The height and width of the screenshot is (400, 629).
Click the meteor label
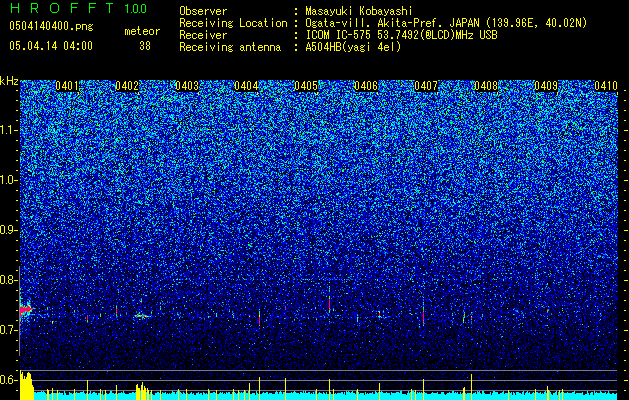pyautogui.click(x=142, y=31)
